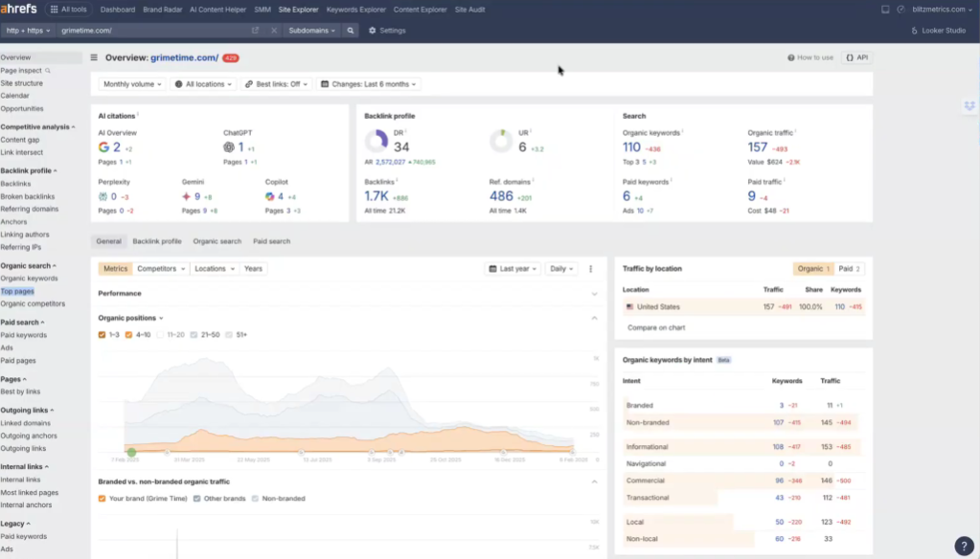Click the API button

pyautogui.click(x=856, y=57)
